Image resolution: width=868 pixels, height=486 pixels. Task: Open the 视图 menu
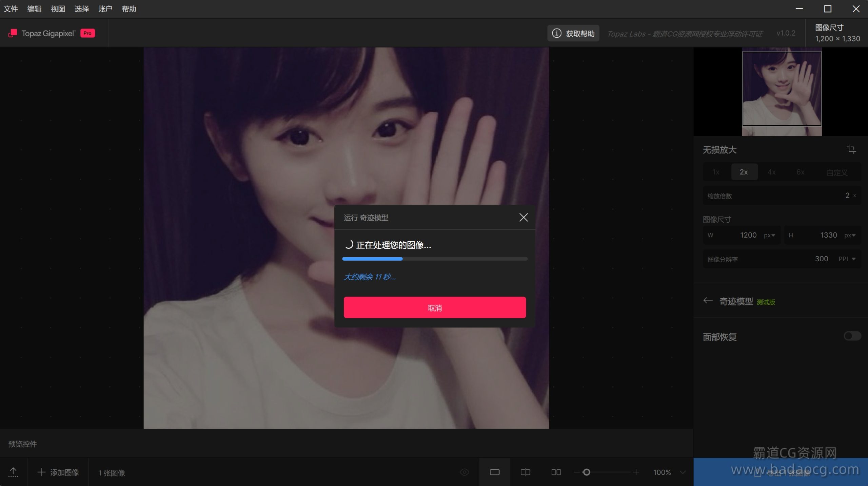(58, 9)
